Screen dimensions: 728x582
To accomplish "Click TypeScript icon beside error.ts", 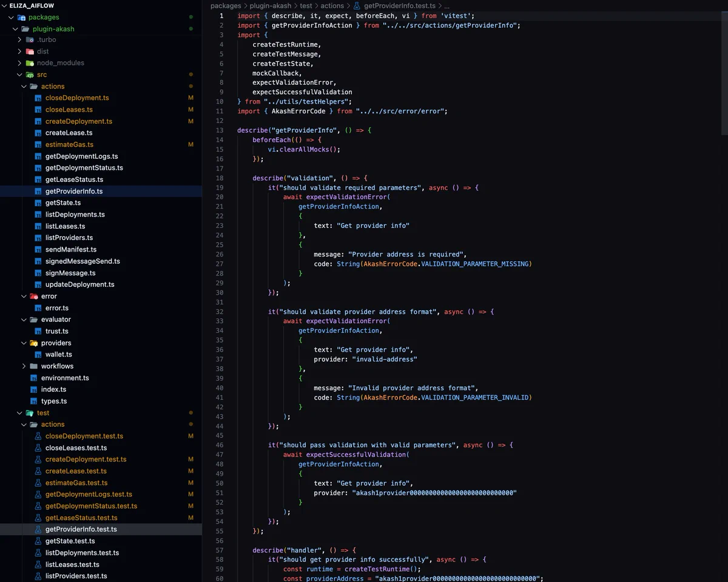I will [38, 308].
